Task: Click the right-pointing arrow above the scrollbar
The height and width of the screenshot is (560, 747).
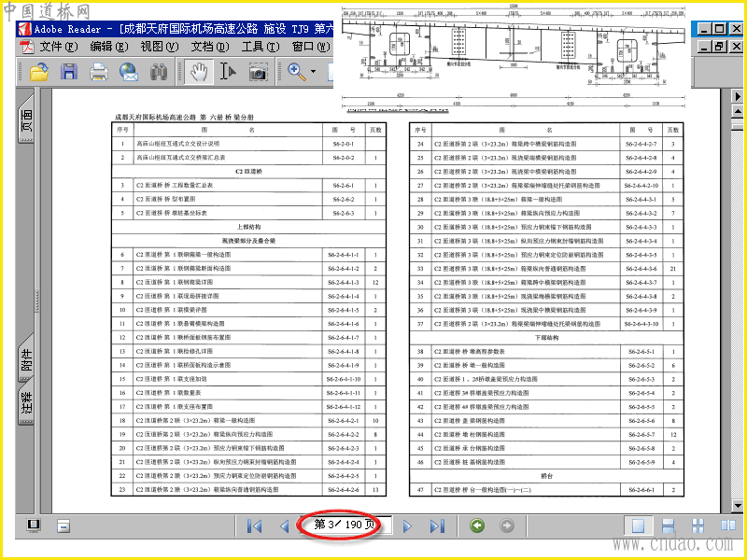Action: pos(738,96)
